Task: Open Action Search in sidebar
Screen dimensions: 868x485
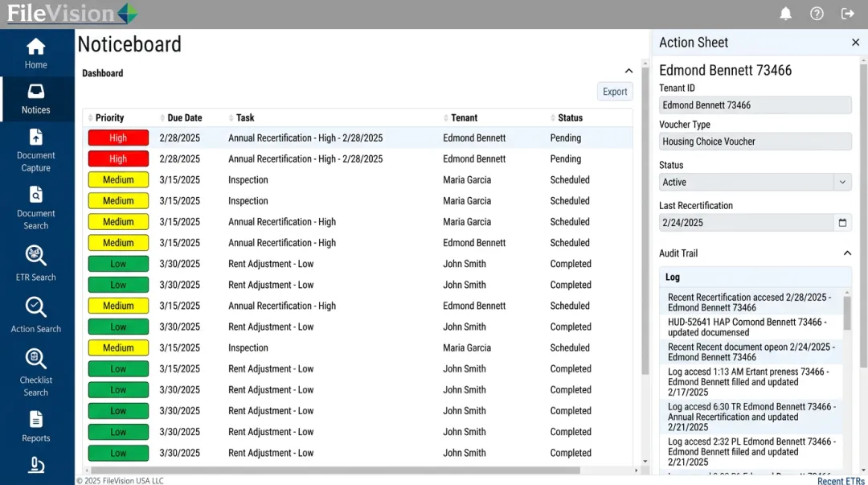Action: tap(36, 314)
